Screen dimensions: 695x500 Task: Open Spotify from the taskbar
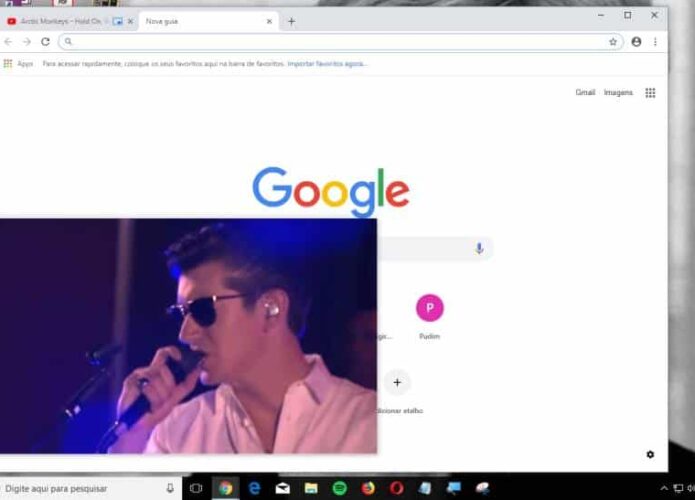pos(340,488)
